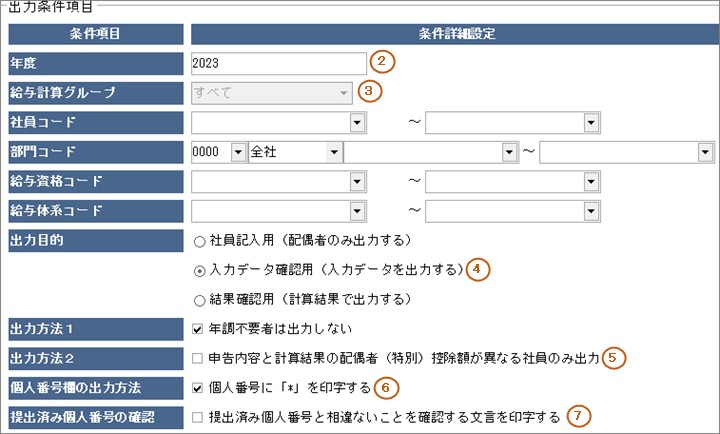Open the 部門コード 0000 dropdown

click(x=238, y=153)
